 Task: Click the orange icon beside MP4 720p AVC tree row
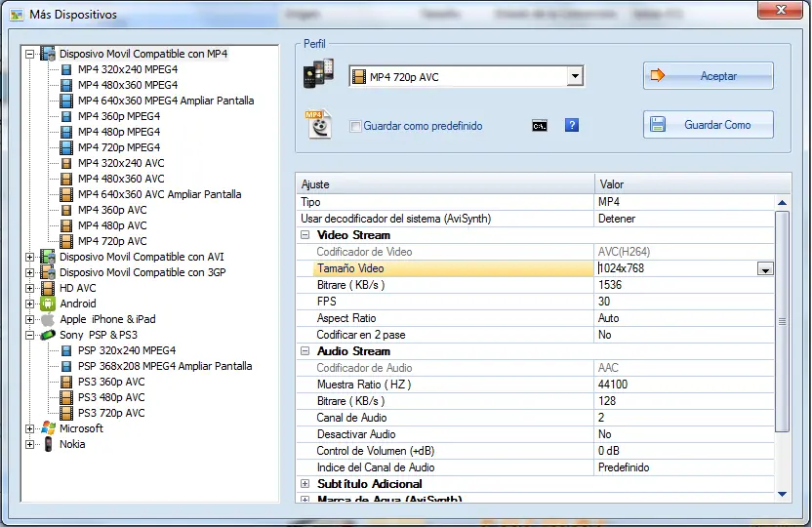point(66,241)
